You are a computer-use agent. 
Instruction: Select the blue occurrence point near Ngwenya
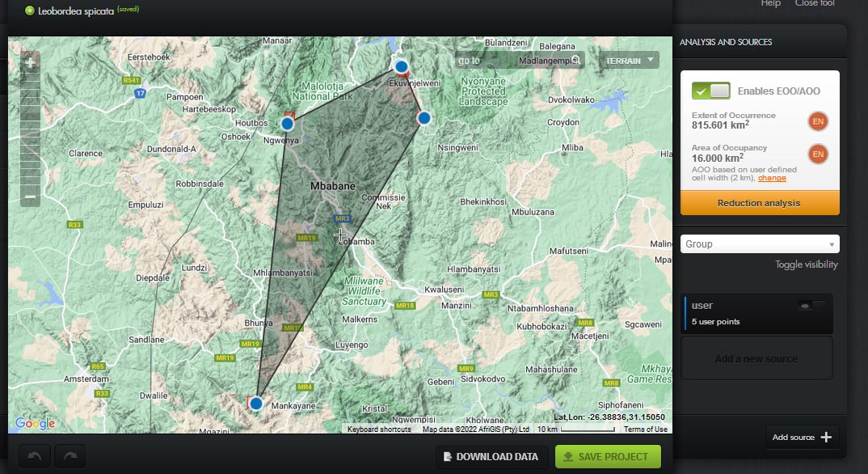287,124
